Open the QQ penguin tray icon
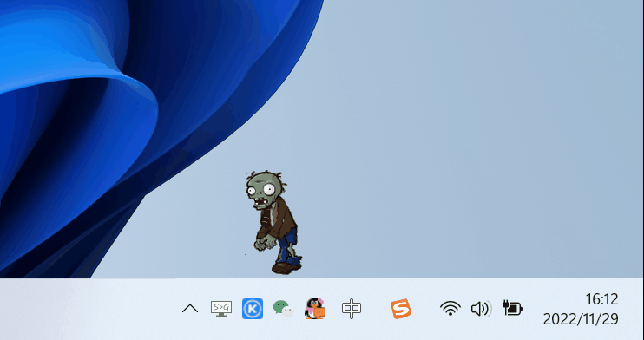 tap(315, 309)
